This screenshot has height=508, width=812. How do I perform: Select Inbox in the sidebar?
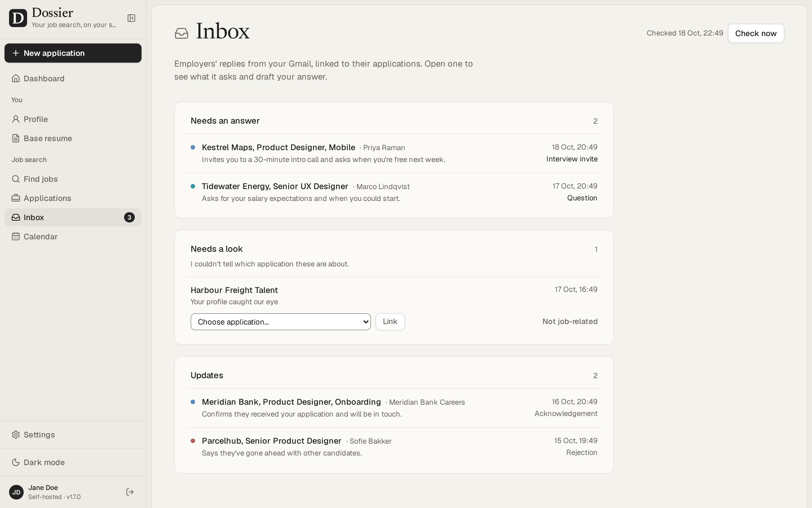73,217
